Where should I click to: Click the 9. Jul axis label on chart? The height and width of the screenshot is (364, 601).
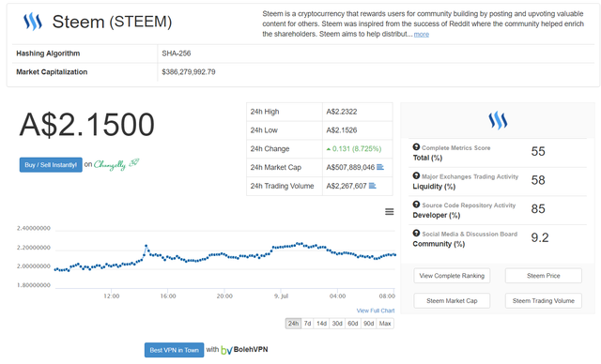[282, 296]
